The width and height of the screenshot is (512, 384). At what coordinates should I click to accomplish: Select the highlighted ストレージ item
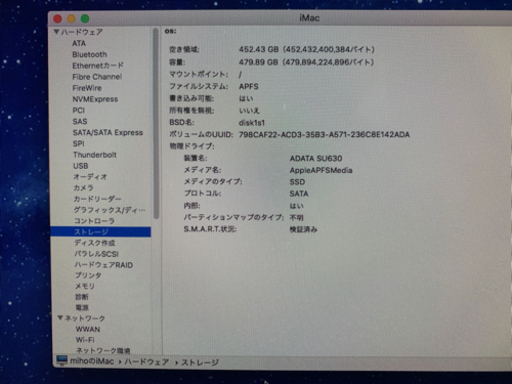pyautogui.click(x=101, y=232)
